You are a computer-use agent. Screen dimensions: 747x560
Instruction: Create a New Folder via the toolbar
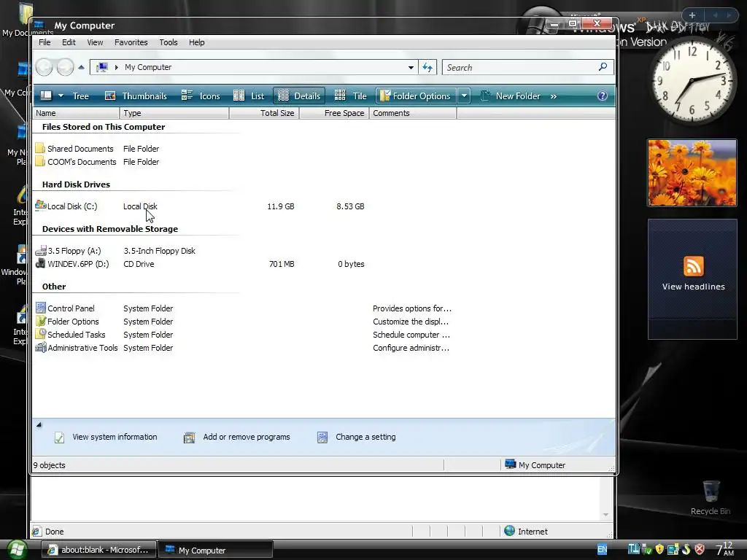511,96
